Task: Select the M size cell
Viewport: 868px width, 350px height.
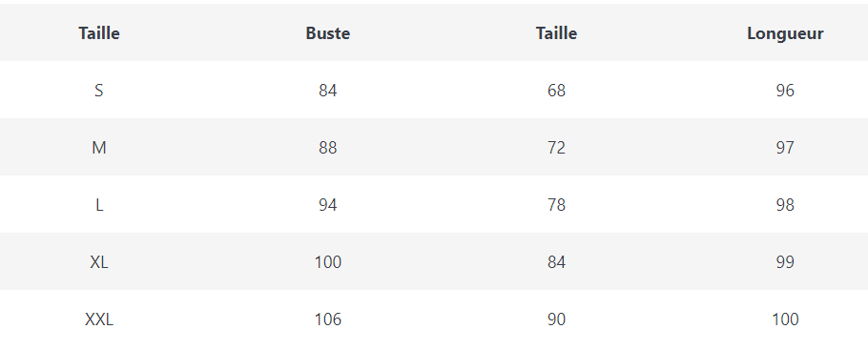Action: point(99,148)
